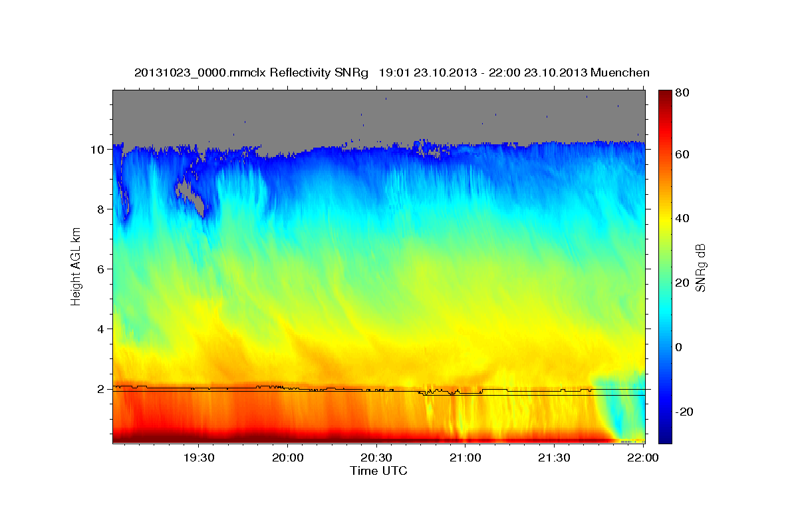Click the colorbar value label -20

[685, 412]
